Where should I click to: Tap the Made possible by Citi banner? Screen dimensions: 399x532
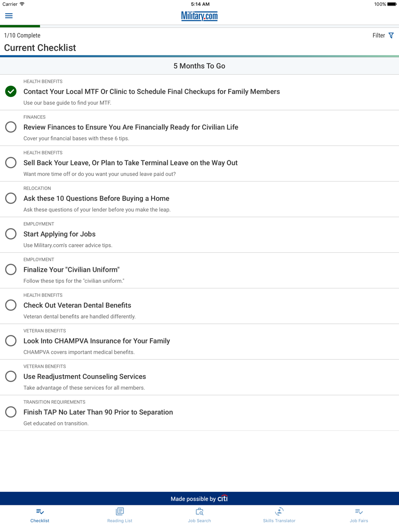pyautogui.click(x=199, y=499)
